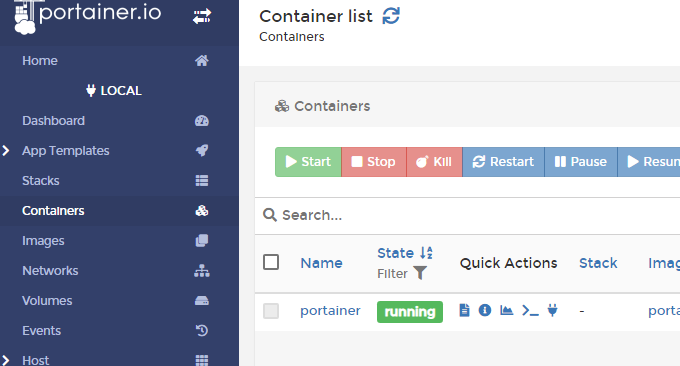Check the select-all containers checkbox
Image resolution: width=680 pixels, height=366 pixels.
pyautogui.click(x=271, y=262)
